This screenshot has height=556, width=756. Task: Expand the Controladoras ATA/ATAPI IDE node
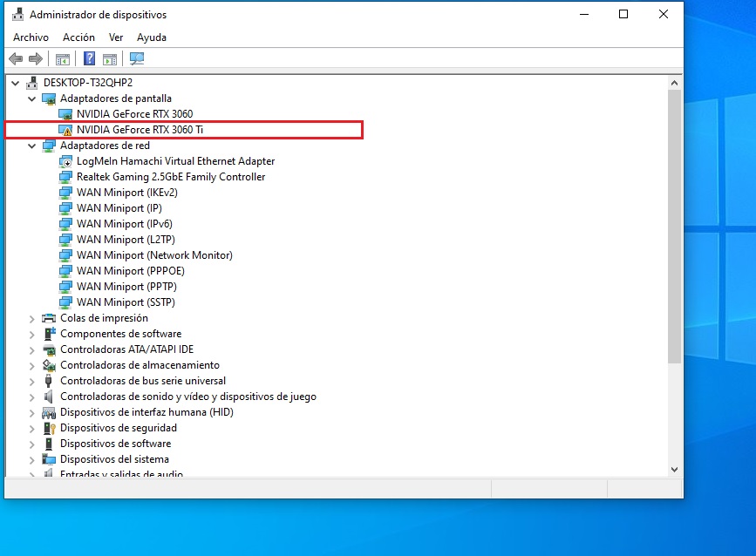(31, 349)
